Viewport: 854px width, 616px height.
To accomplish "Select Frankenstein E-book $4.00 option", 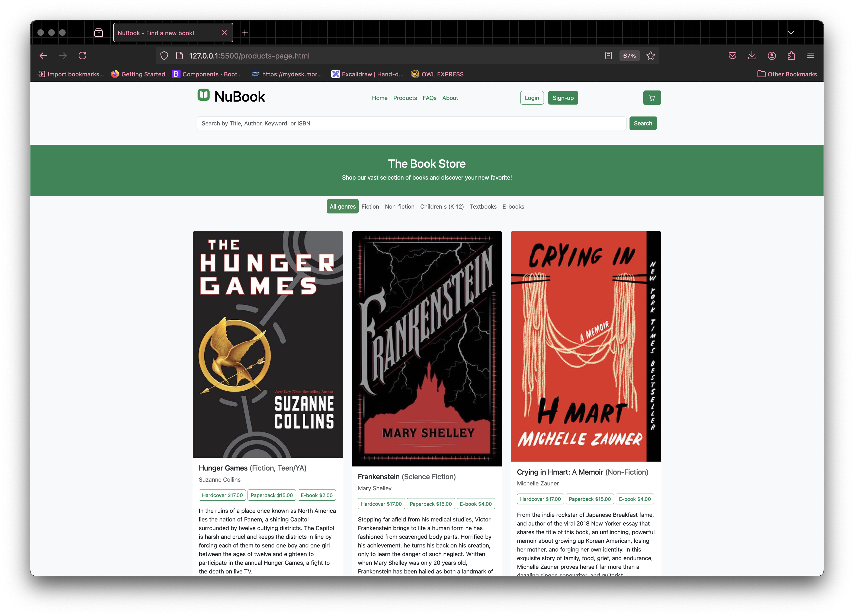I will pyautogui.click(x=476, y=504).
